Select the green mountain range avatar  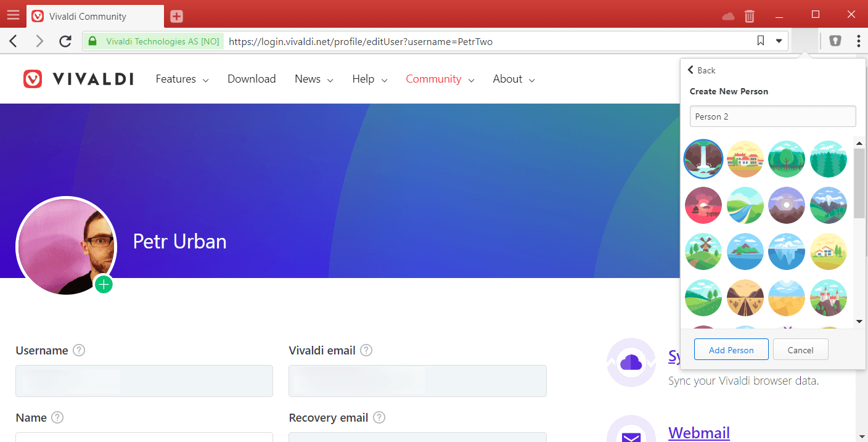pos(829,205)
